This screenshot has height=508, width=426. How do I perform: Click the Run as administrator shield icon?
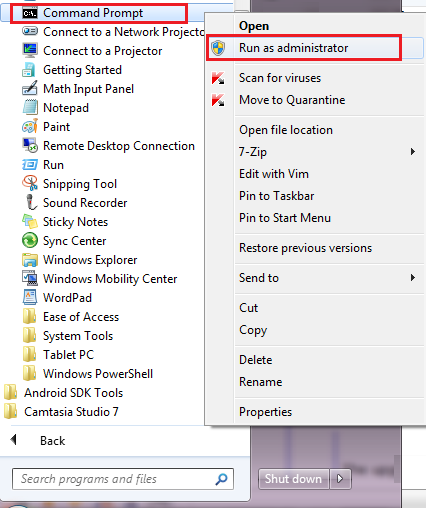(218, 48)
